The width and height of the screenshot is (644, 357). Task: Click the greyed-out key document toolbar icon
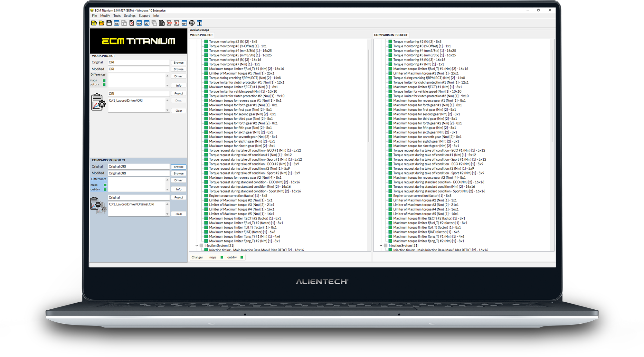(124, 23)
